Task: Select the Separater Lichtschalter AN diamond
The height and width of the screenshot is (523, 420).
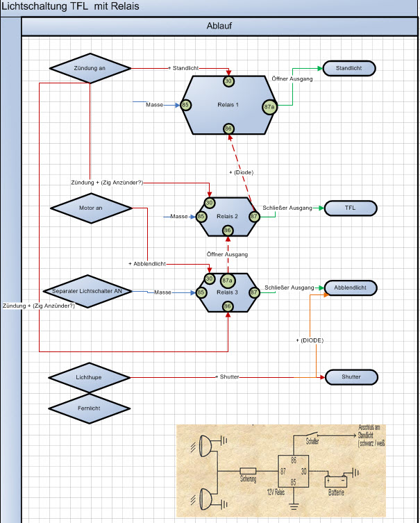Action: pyautogui.click(x=87, y=292)
